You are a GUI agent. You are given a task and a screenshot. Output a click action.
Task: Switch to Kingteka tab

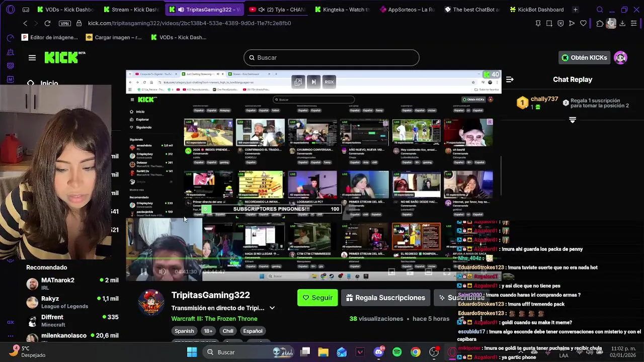(x=342, y=10)
